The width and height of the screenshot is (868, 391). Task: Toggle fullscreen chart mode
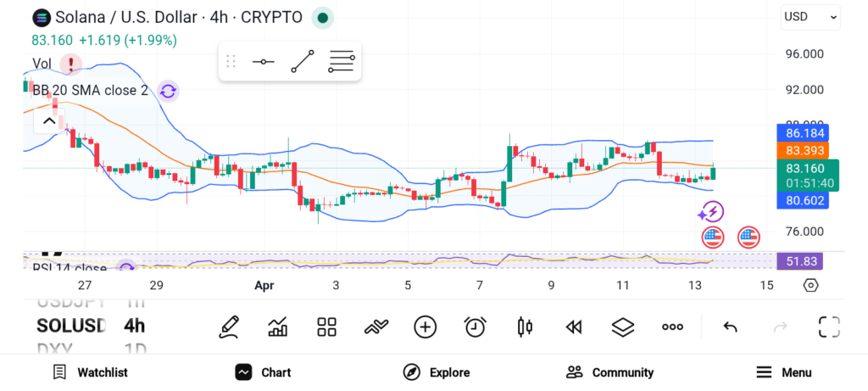[828, 327]
